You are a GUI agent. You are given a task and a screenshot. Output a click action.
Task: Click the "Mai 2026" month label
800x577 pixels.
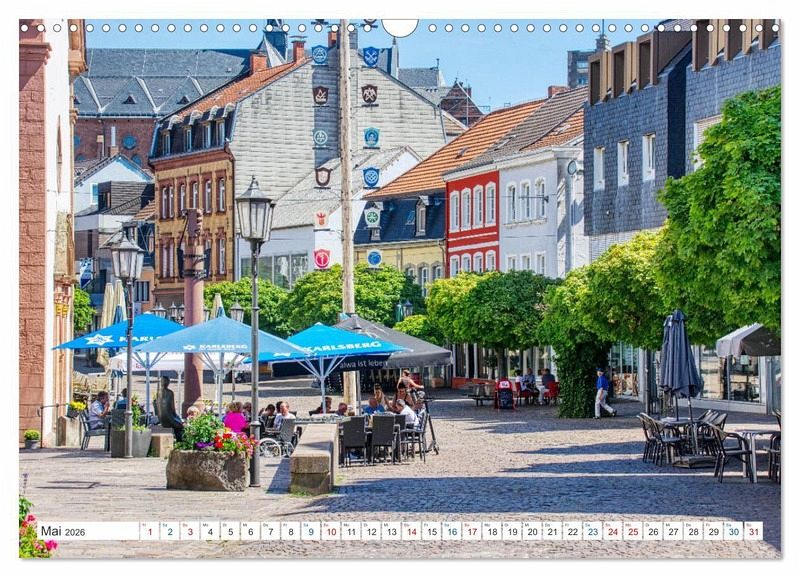63,531
